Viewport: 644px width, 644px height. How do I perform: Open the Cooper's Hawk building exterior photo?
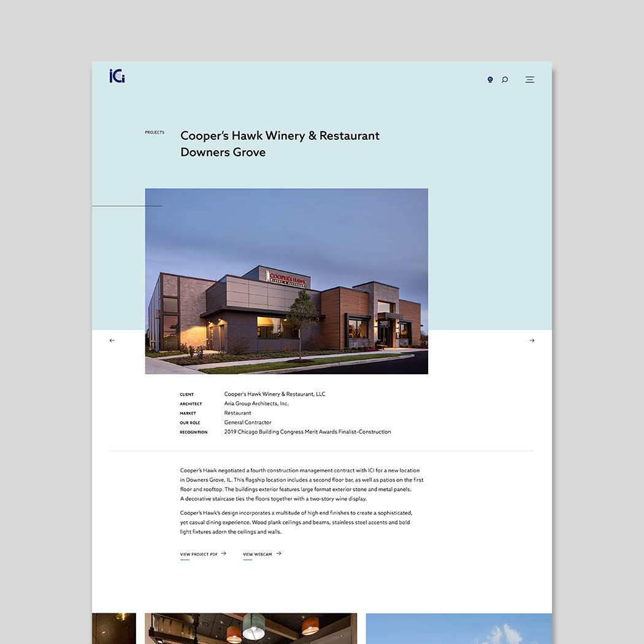pyautogui.click(x=286, y=282)
